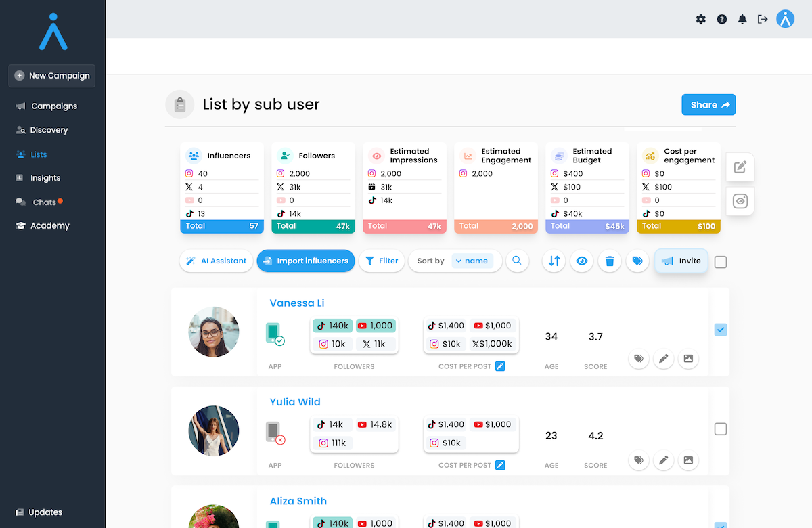Click the edit note icon on right panel
The width and height of the screenshot is (812, 528).
click(740, 167)
